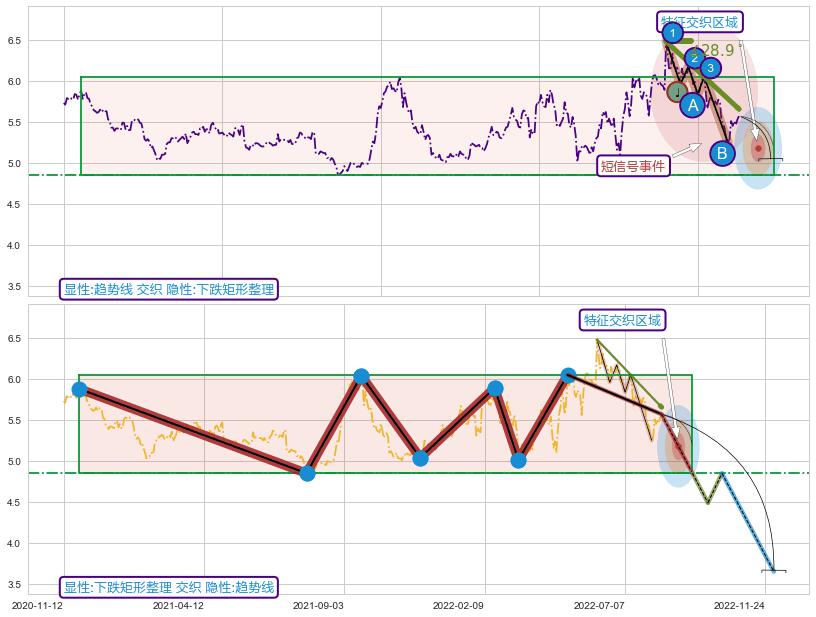
Task: Click the 28.9 angle value label
Action: click(x=716, y=50)
